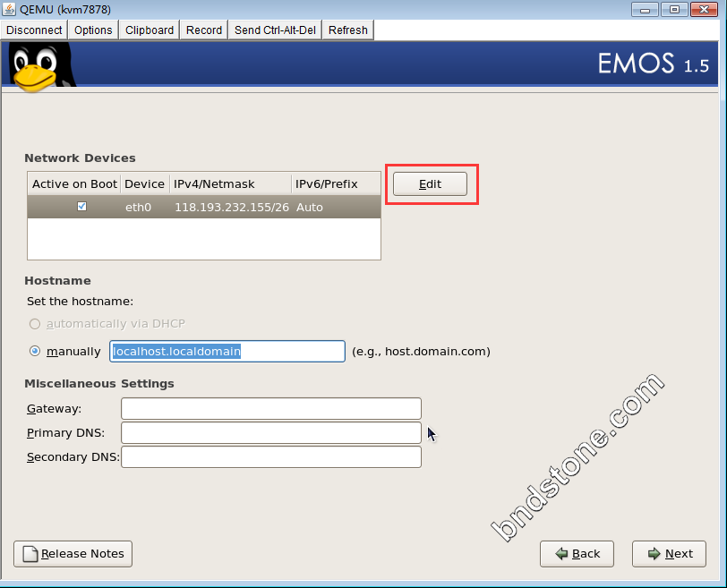Screen dimensions: 727x588
Task: Select automatically via DHCP radio option
Action: (35, 323)
